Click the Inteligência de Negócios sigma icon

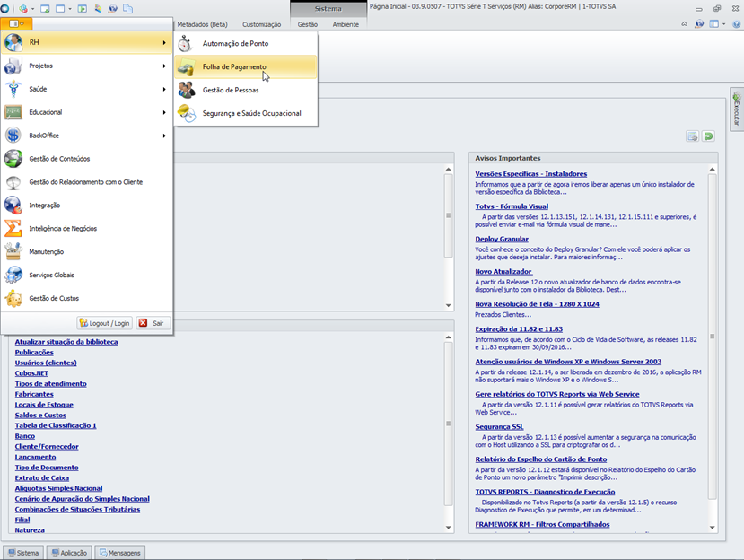coord(13,228)
